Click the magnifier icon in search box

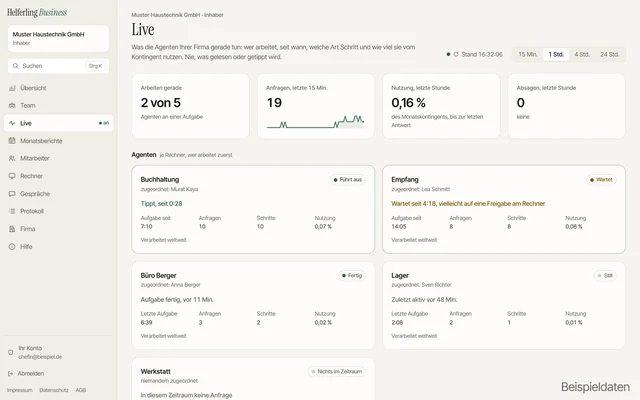pos(16,66)
